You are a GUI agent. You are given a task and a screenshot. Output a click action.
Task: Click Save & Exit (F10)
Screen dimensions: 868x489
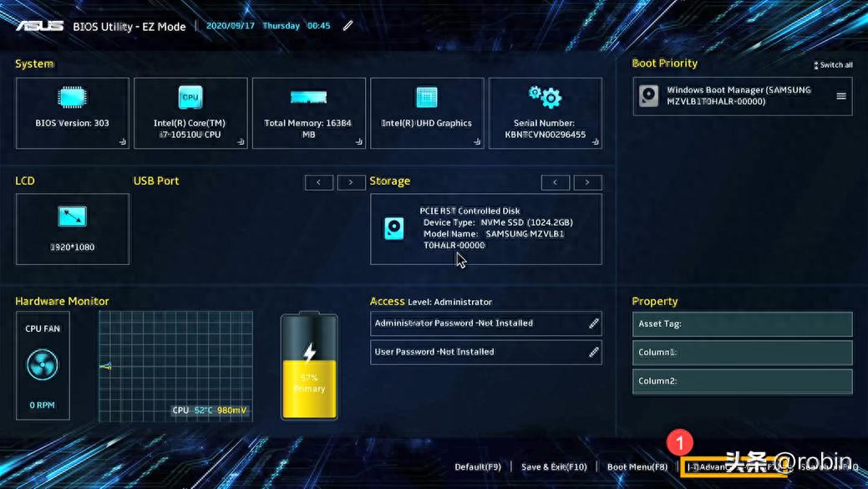point(554,467)
